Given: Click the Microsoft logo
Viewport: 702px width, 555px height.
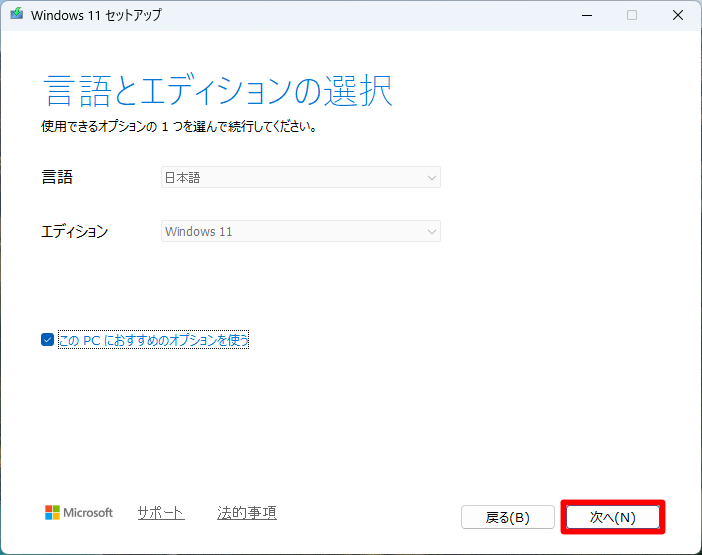Looking at the screenshot, I should [x=79, y=512].
